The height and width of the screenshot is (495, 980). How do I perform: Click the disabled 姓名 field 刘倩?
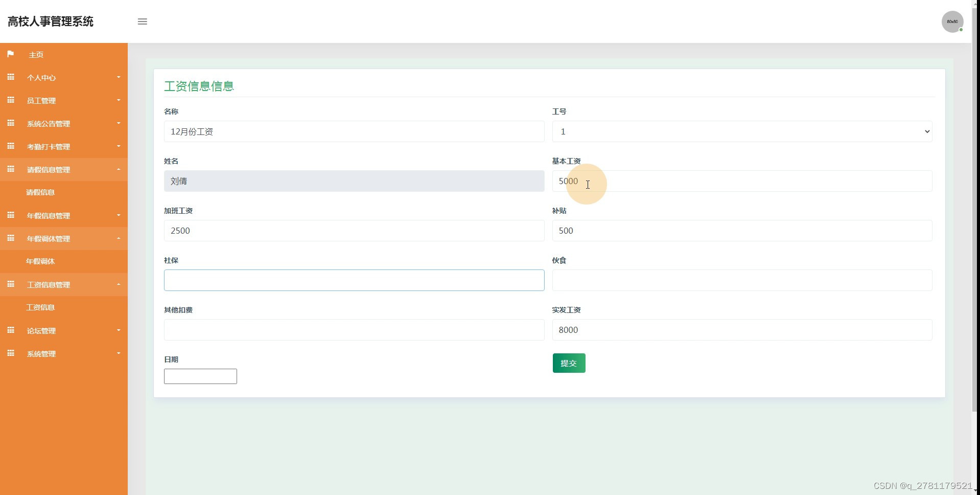coord(354,181)
